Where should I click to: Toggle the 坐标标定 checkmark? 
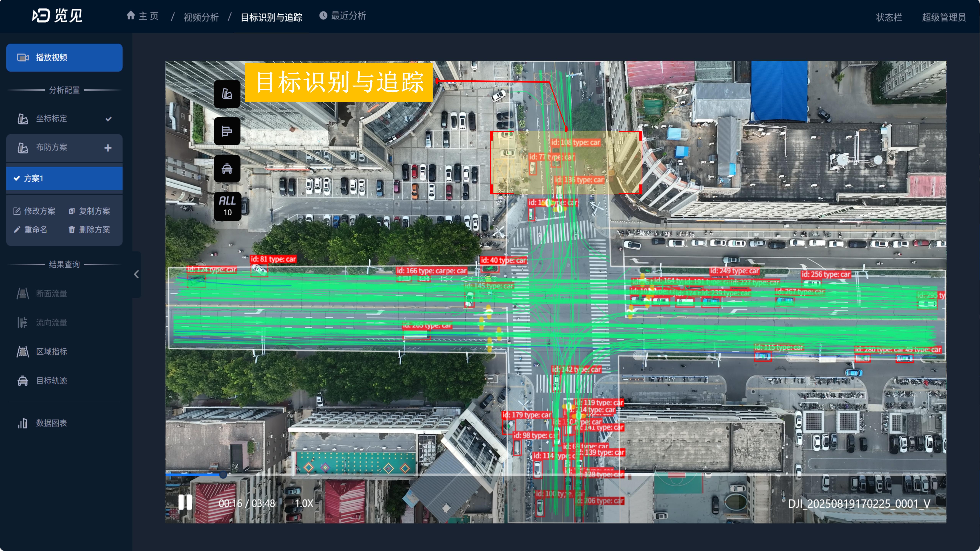108,119
